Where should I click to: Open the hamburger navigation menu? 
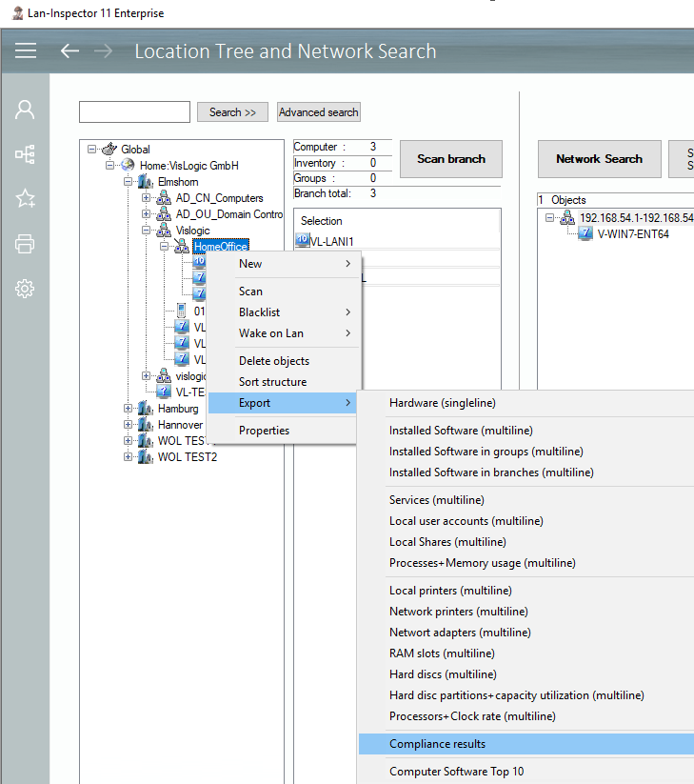(26, 50)
